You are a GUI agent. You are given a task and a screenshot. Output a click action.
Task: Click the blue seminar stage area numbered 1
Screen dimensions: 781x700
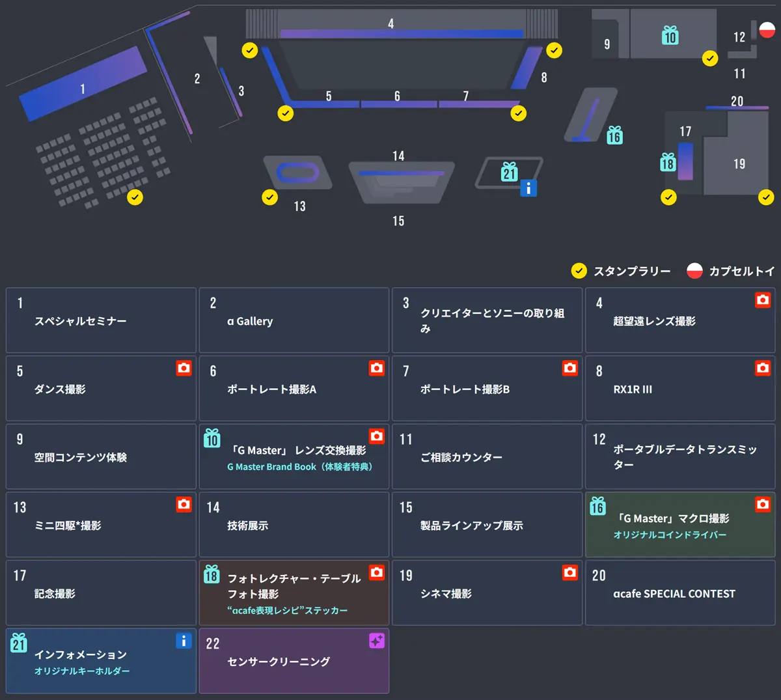pyautogui.click(x=83, y=85)
